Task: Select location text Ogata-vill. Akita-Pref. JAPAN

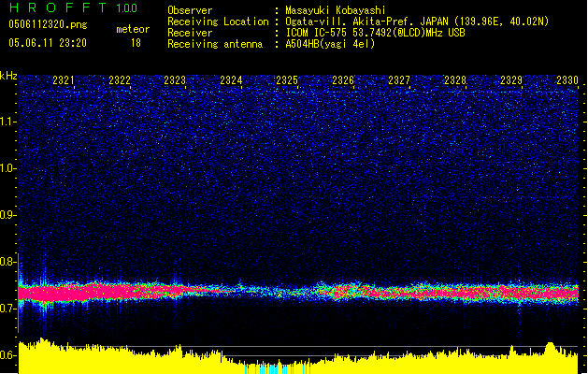Action: [366, 22]
